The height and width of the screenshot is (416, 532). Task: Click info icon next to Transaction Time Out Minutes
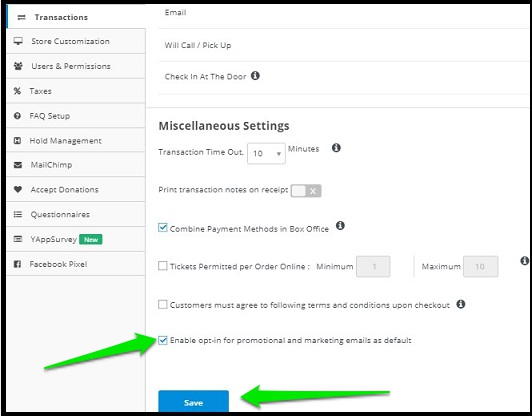pyautogui.click(x=336, y=148)
